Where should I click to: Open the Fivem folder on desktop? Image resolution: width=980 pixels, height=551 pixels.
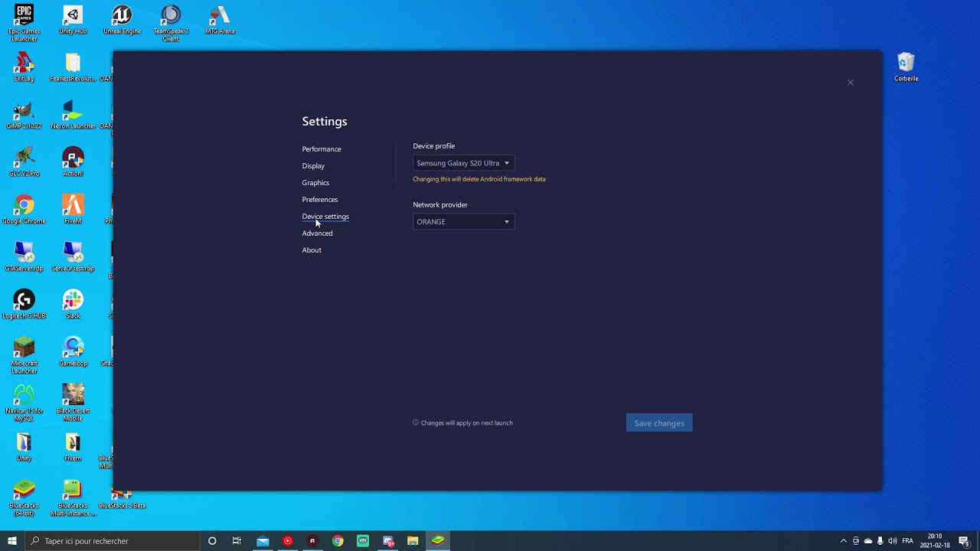pos(73,448)
